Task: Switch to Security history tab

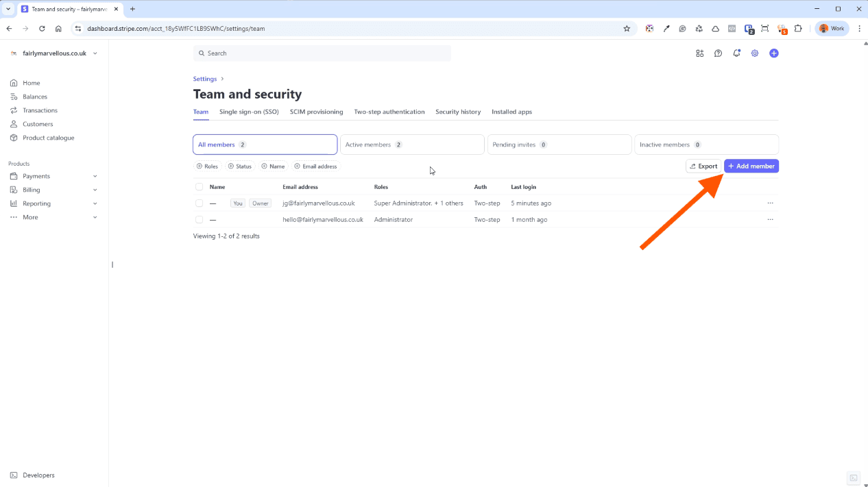Action: [x=457, y=112]
